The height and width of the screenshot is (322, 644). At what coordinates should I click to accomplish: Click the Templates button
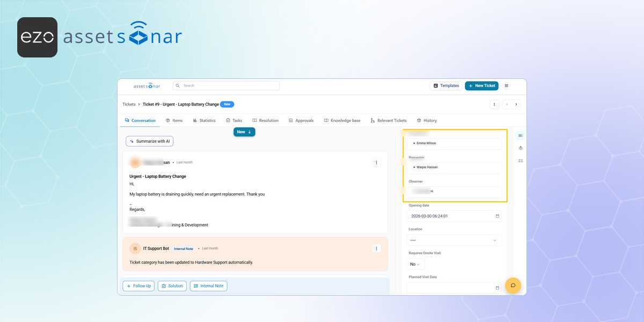click(446, 86)
